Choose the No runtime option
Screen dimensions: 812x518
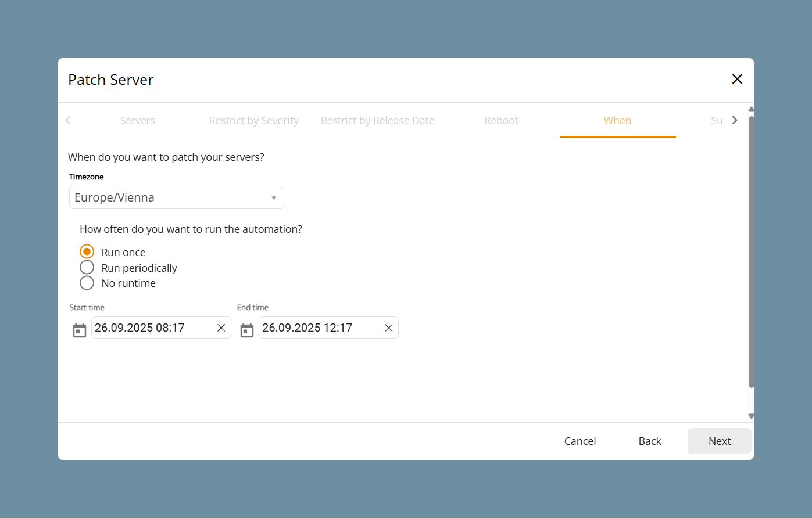(87, 283)
